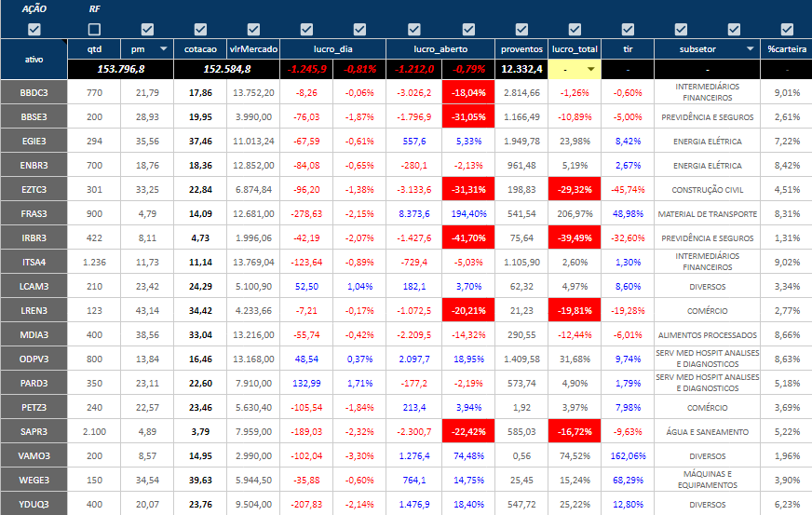Viewport: 812px width, 515px height.
Task: Click CONSTRUÇÃO CIVIL subsetor cell
Action: 708,190
